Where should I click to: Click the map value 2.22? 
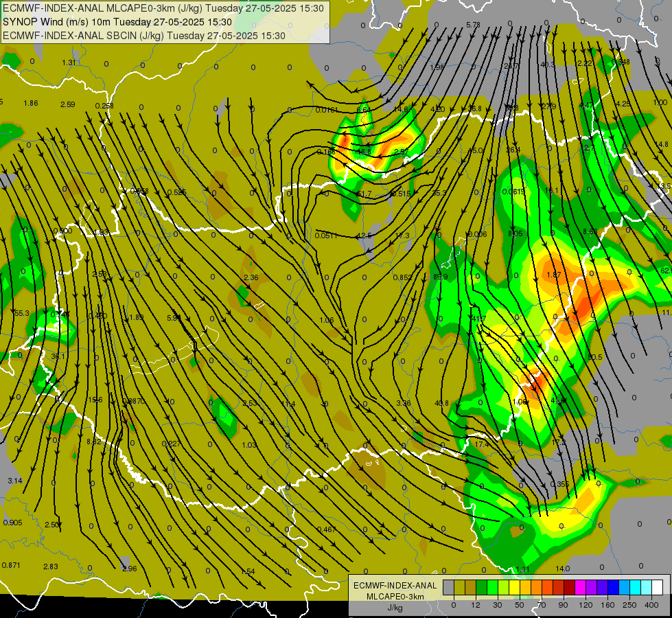(585, 63)
